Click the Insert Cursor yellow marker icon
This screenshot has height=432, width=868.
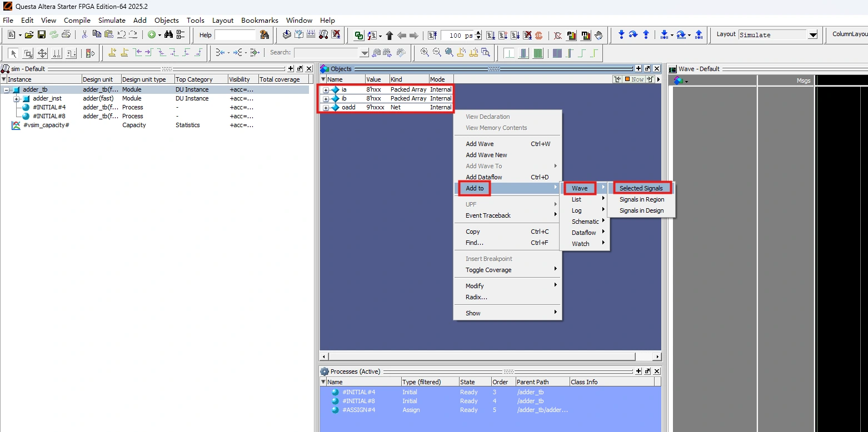(112, 53)
